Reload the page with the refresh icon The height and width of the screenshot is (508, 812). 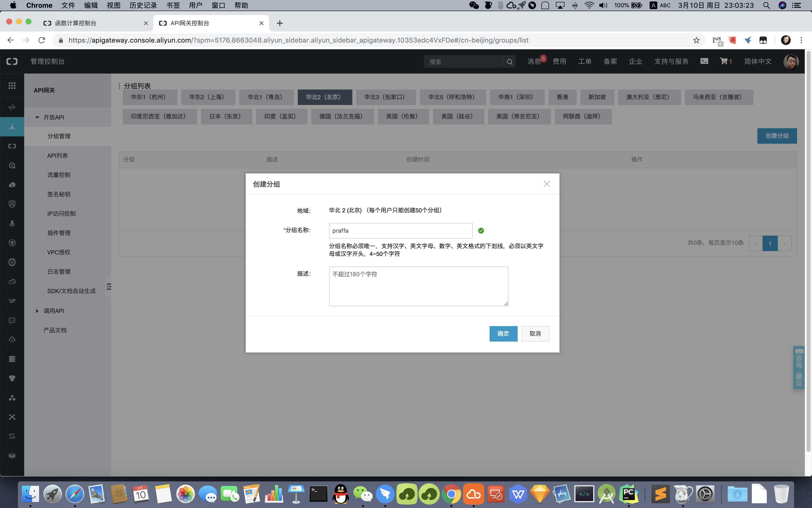[x=42, y=40]
